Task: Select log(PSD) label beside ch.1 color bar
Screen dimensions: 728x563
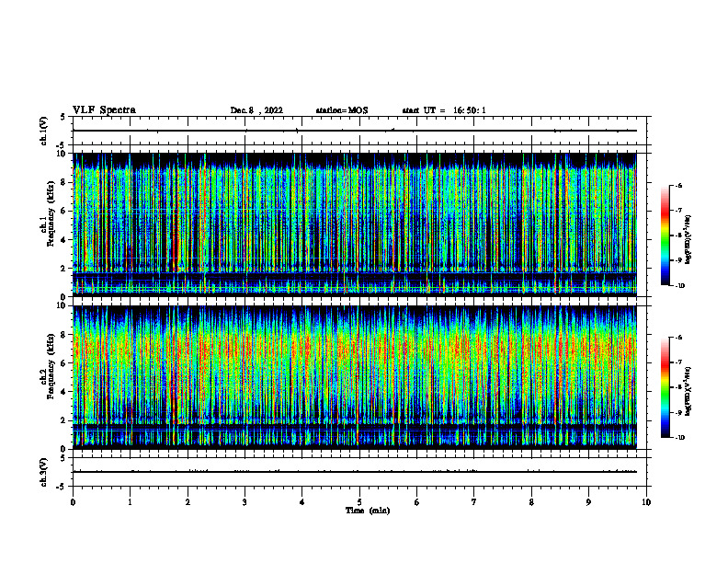Action: coord(688,240)
